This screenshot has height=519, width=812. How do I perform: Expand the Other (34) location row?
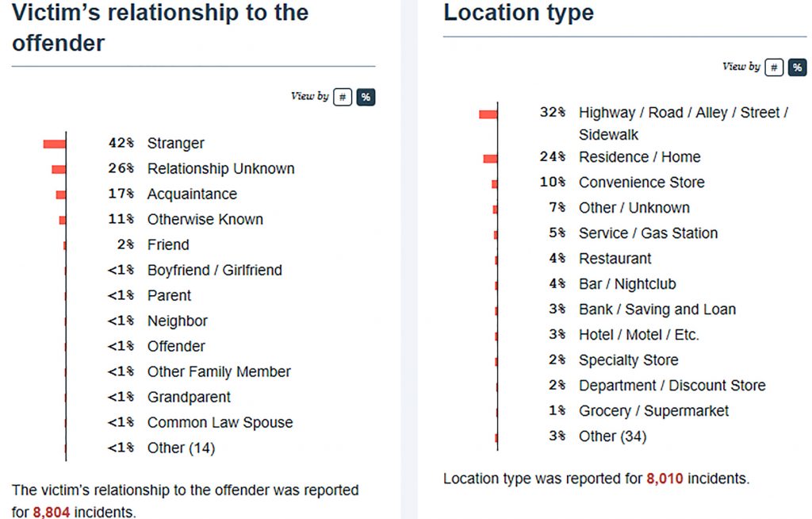(x=612, y=436)
